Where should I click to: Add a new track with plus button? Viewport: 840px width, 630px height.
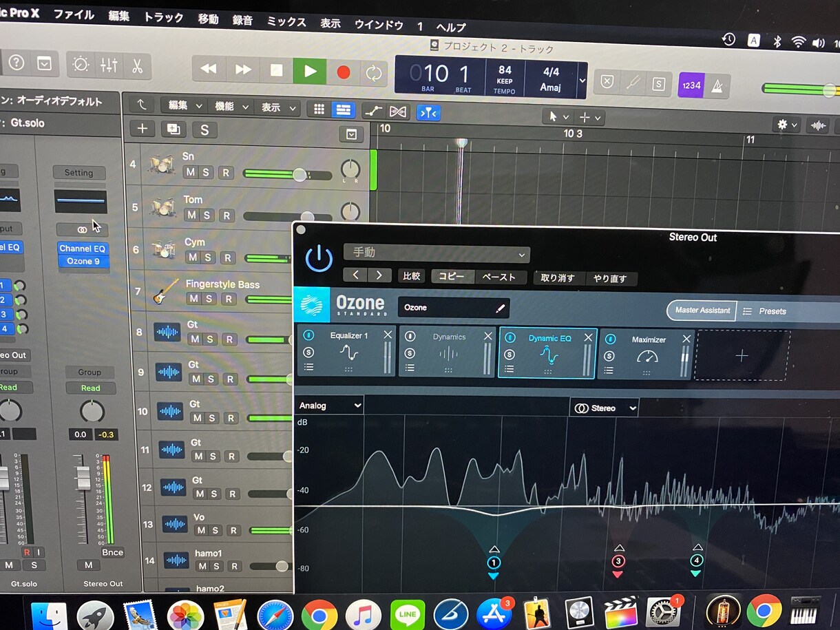click(143, 128)
